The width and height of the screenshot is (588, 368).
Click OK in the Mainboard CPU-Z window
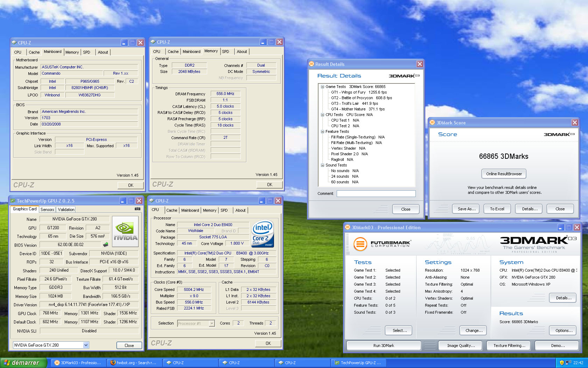pyautogui.click(x=131, y=185)
